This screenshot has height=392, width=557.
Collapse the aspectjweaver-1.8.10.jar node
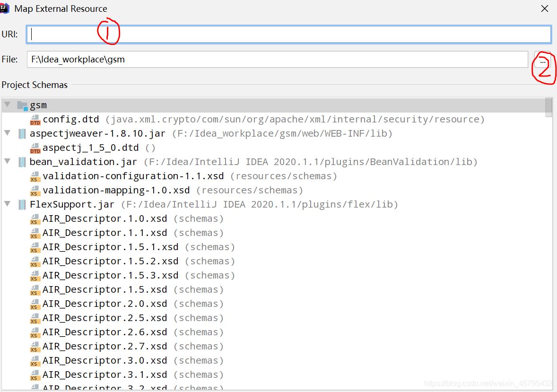coord(7,133)
